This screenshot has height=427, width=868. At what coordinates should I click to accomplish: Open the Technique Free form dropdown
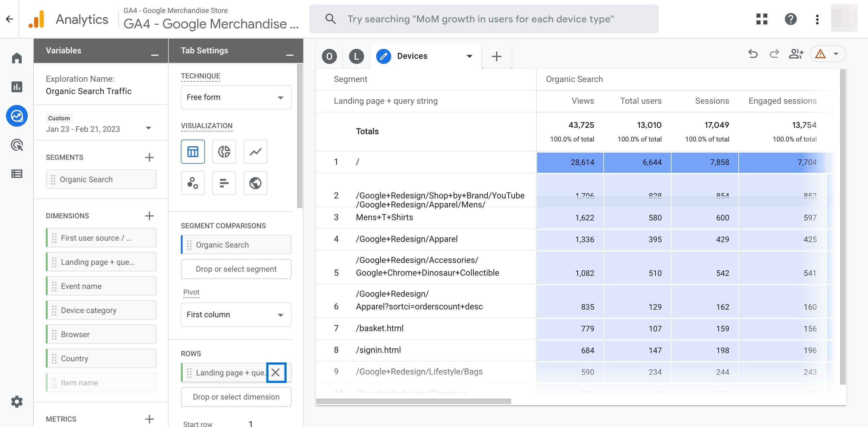coord(236,97)
